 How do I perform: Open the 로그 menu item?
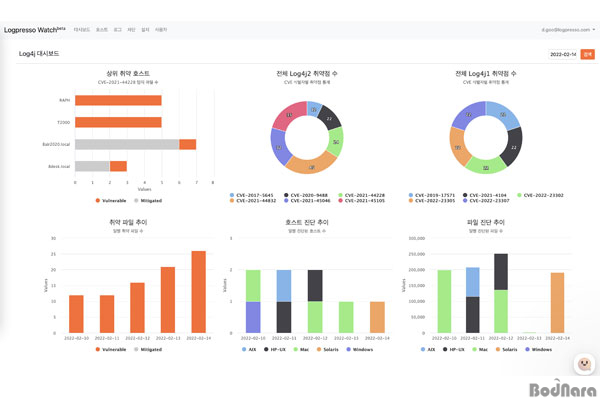tap(117, 29)
